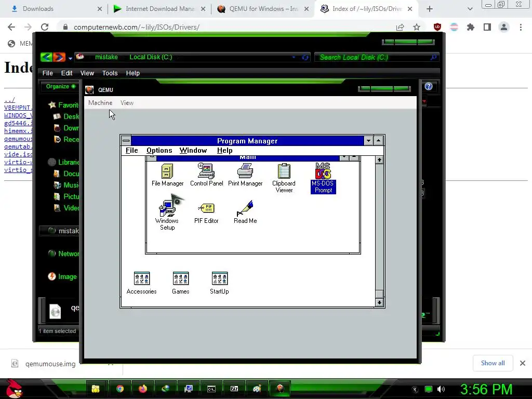Viewport: 532px width, 399px height.
Task: Open Explorer recent locations dropdown arrow
Action: [70, 58]
